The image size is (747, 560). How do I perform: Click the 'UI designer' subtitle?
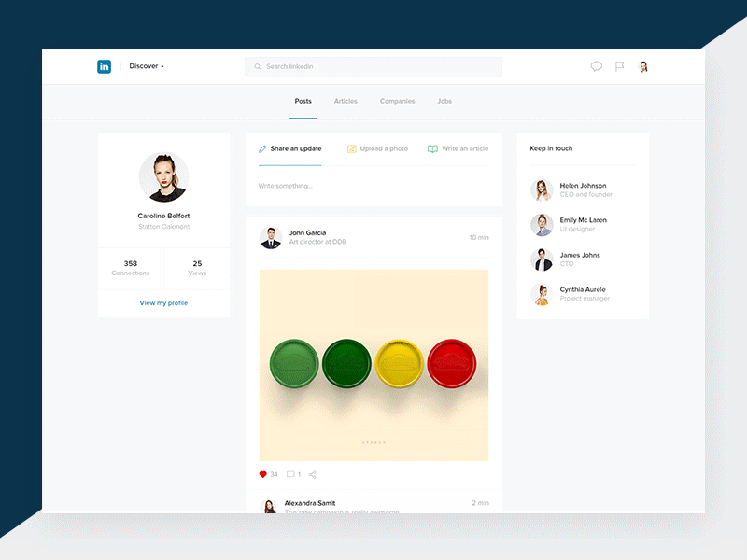pos(577,229)
